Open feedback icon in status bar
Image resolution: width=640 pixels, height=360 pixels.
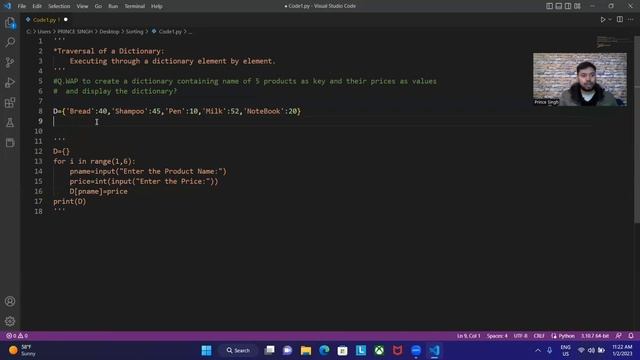click(619, 336)
